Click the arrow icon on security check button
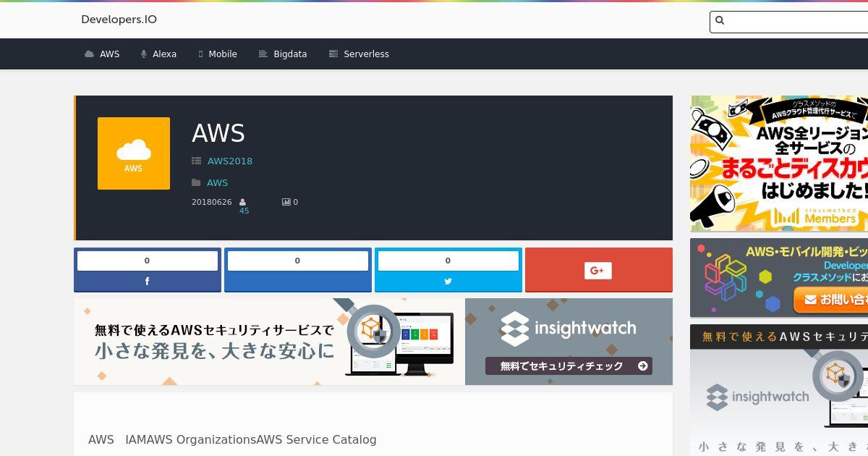 point(642,366)
